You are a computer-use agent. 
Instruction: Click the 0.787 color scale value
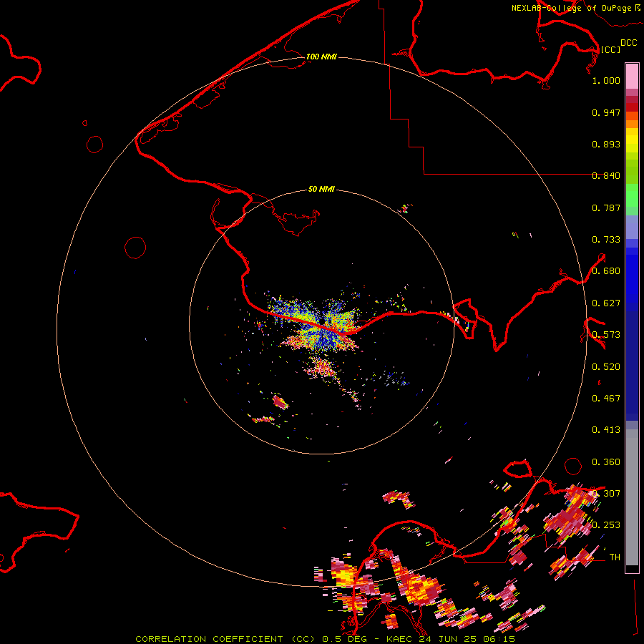(606, 208)
